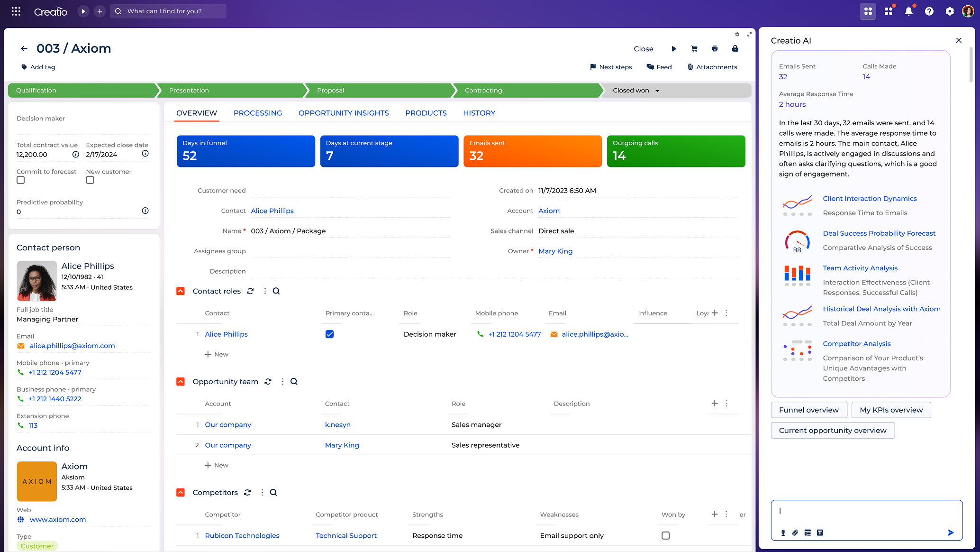980x552 pixels.
Task: Check the New customer checkbox
Action: point(90,180)
